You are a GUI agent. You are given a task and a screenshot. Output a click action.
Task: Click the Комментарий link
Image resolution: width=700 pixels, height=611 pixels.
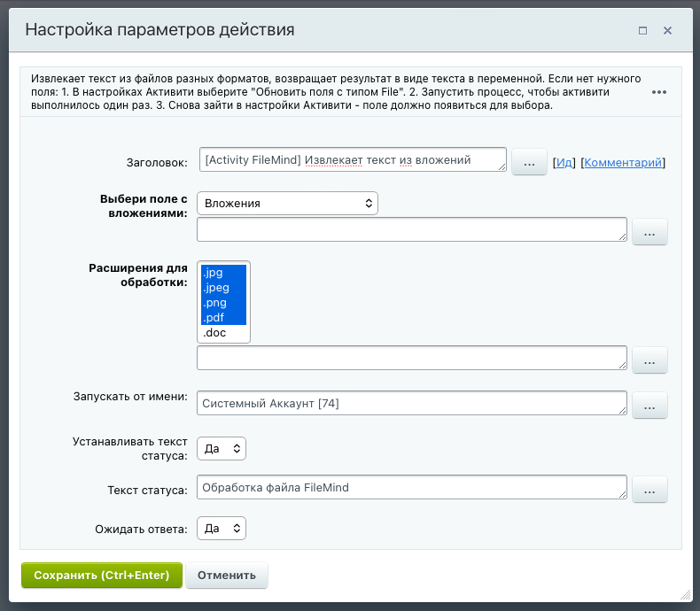coord(625,163)
